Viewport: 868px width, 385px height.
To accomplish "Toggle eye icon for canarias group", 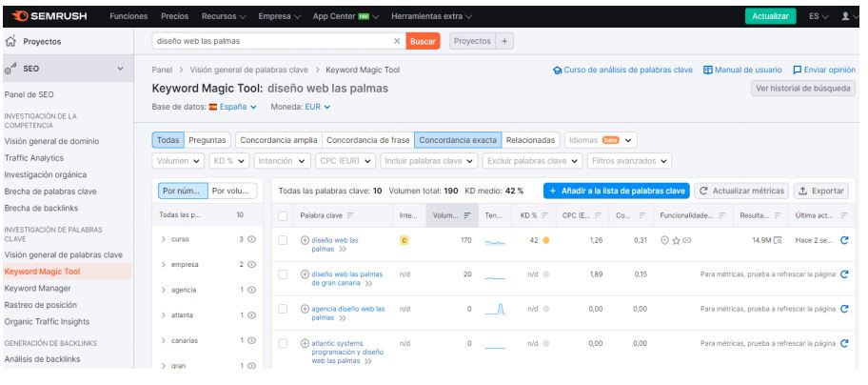I will (x=252, y=340).
